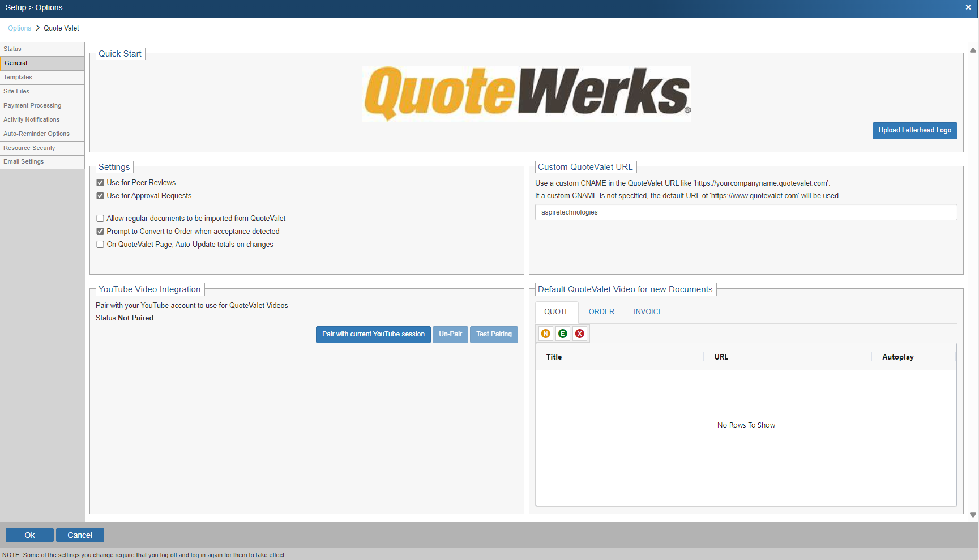Enable Allow regular documents to be imported
This screenshot has height=560, width=979.
tap(100, 219)
